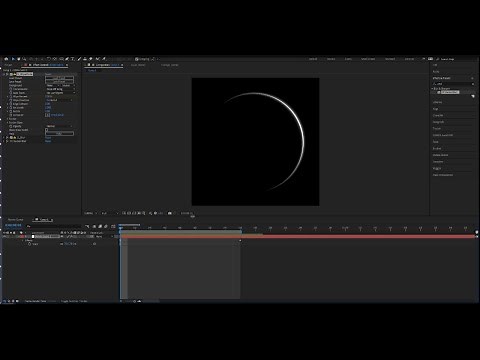Select the Rectangle shape tool
This screenshot has width=480, height=360.
point(61,59)
